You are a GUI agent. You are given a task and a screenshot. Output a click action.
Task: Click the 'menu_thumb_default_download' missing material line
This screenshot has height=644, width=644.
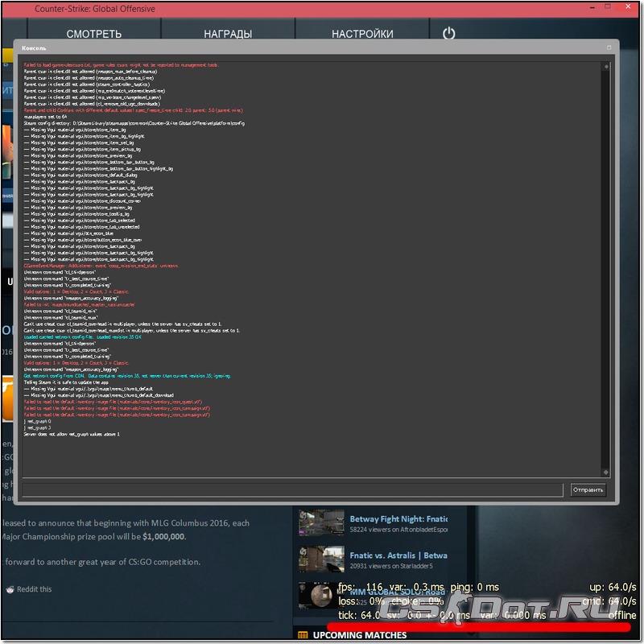[x=98, y=395]
